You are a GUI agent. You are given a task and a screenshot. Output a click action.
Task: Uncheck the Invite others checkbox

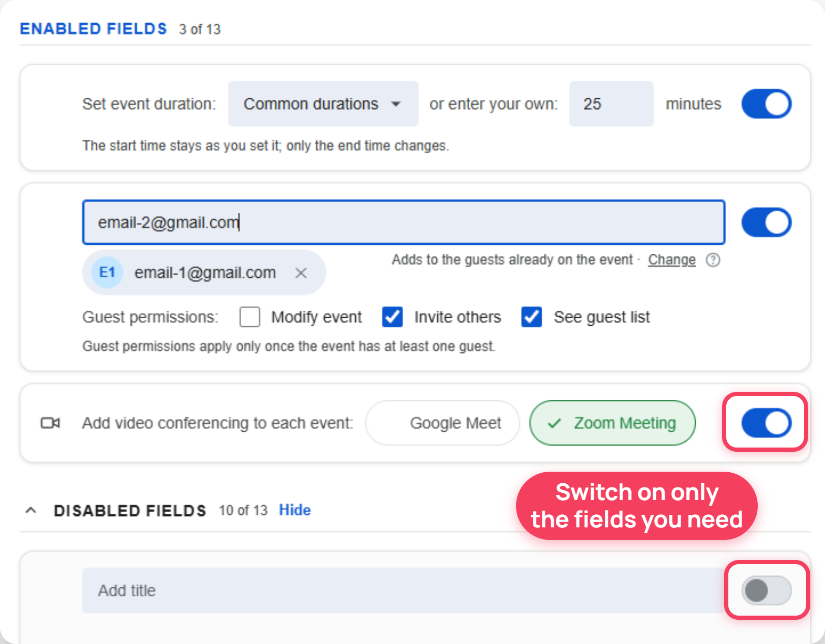(x=393, y=317)
